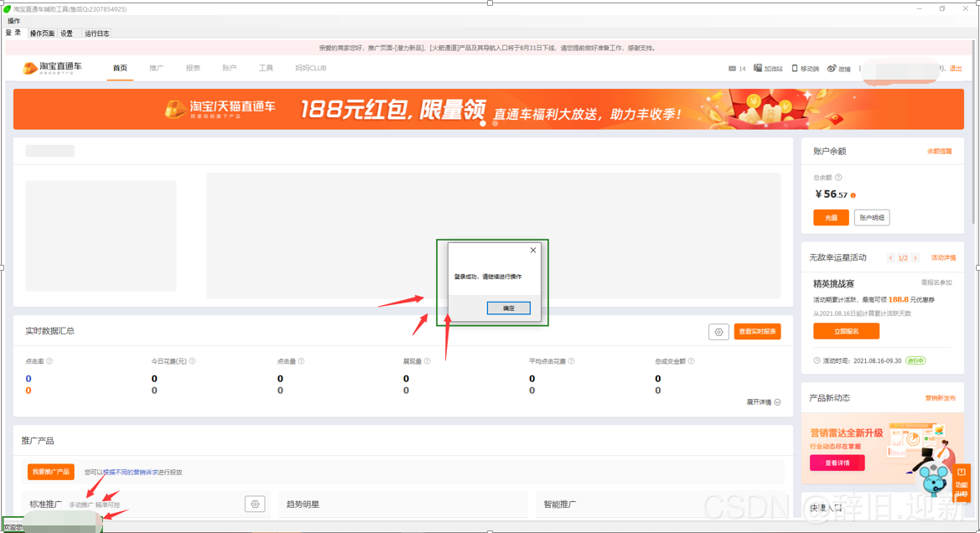Click the blue mouse mascot assistant icon
Screen dimensions: 980x533
click(934, 480)
